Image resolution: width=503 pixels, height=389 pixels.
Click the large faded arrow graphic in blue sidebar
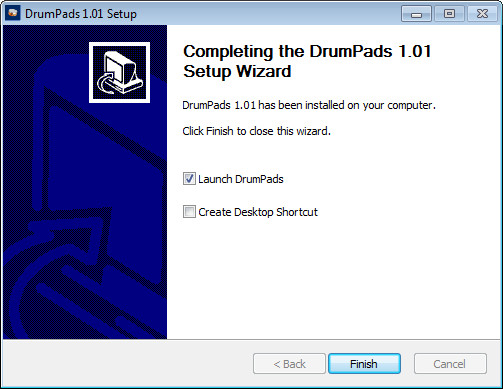(83, 213)
